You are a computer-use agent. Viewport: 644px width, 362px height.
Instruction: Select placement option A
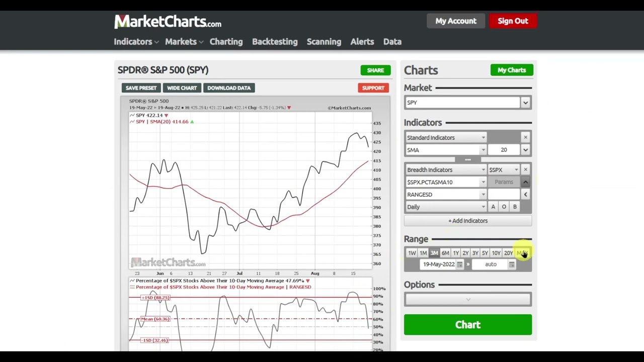pos(493,207)
